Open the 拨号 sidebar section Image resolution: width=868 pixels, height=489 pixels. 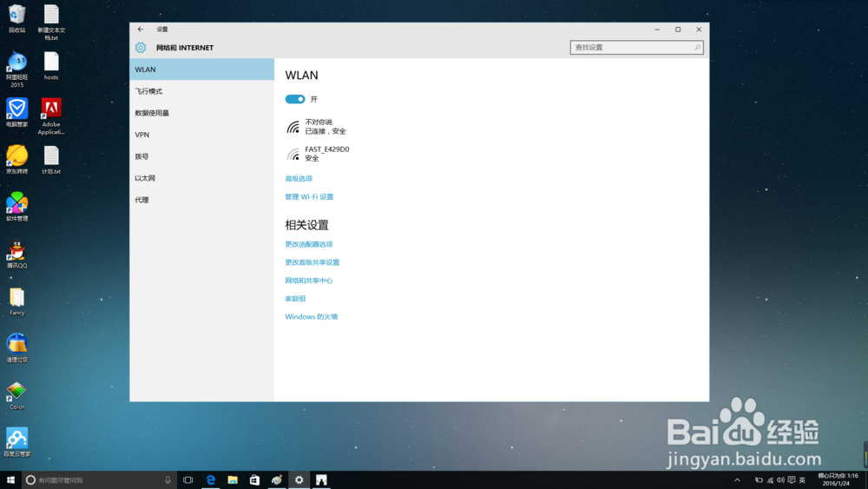pos(202,156)
